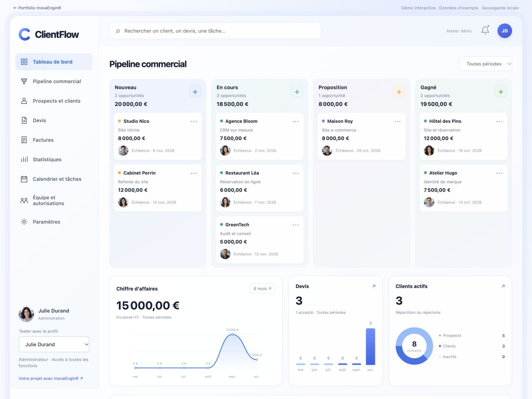Open the Julie Durand profile selector
This screenshot has width=532, height=399.
click(x=54, y=345)
